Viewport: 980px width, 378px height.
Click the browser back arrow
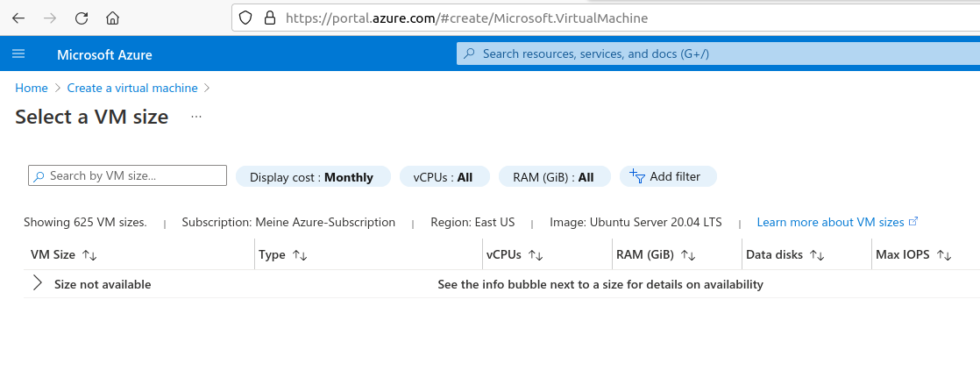pyautogui.click(x=18, y=18)
